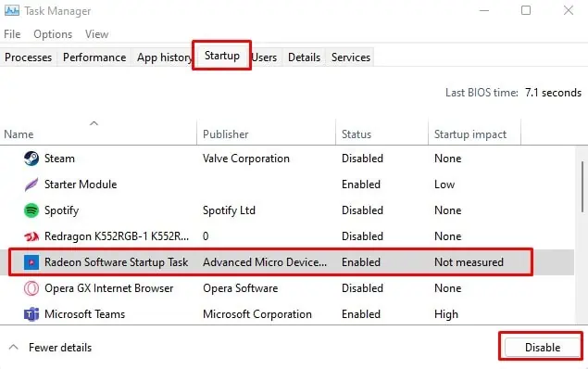Click the Disabled status for Steam
The image size is (588, 369).
coord(362,159)
